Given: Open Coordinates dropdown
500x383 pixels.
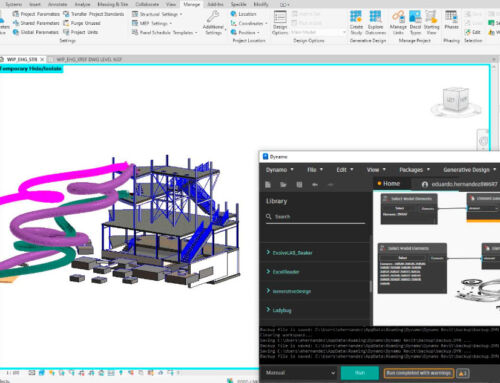Looking at the screenshot, I should pyautogui.click(x=249, y=23).
